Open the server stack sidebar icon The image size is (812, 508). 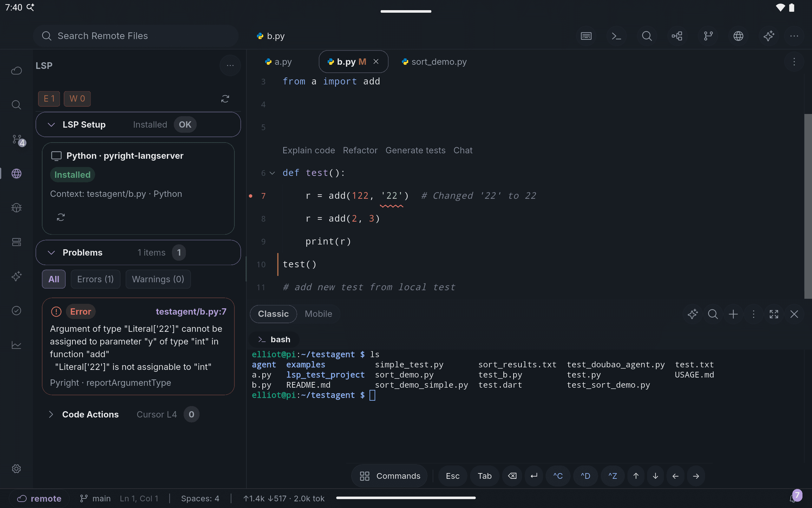(16, 242)
